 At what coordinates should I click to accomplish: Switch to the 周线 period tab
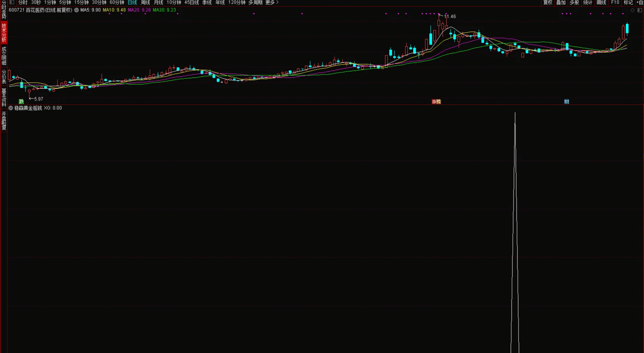coord(145,3)
